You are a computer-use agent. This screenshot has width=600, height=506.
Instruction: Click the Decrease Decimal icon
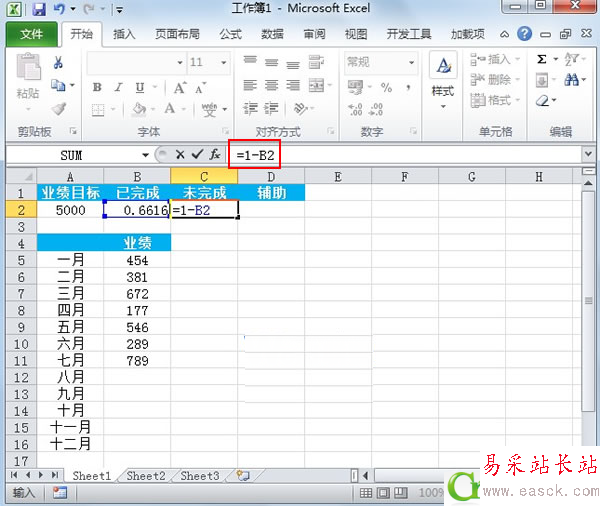click(376, 109)
